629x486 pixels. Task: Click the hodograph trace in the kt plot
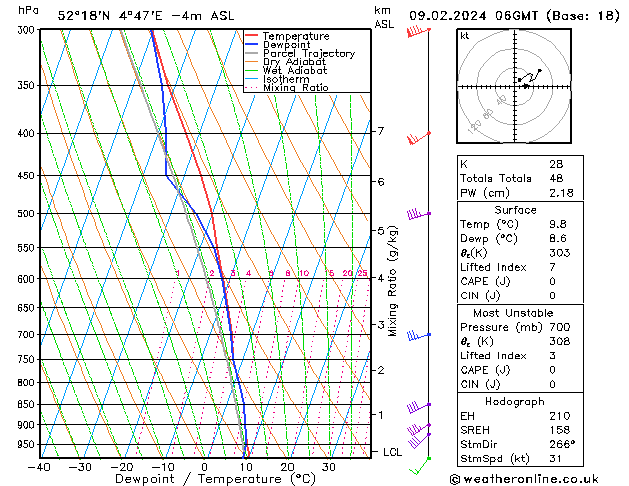pyautogui.click(x=529, y=78)
